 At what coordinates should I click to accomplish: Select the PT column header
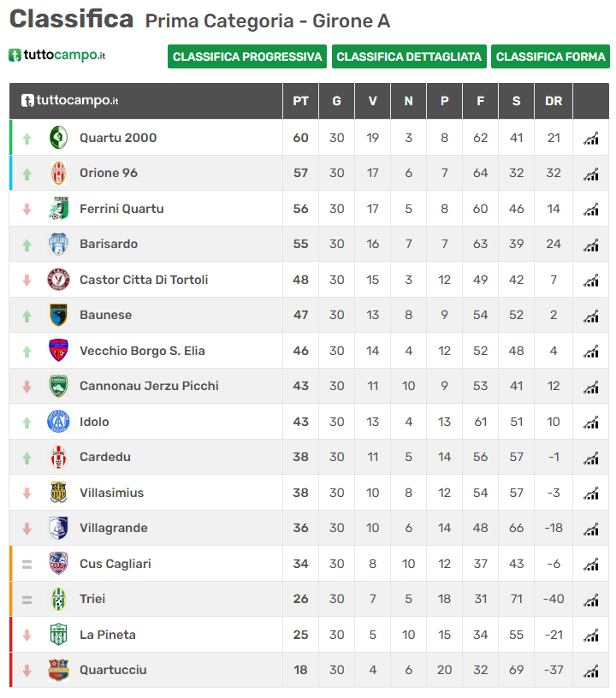[x=300, y=101]
